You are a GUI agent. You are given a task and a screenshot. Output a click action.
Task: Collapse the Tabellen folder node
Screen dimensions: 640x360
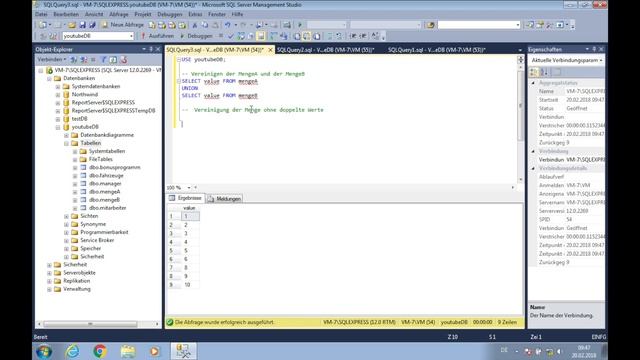click(x=67, y=143)
